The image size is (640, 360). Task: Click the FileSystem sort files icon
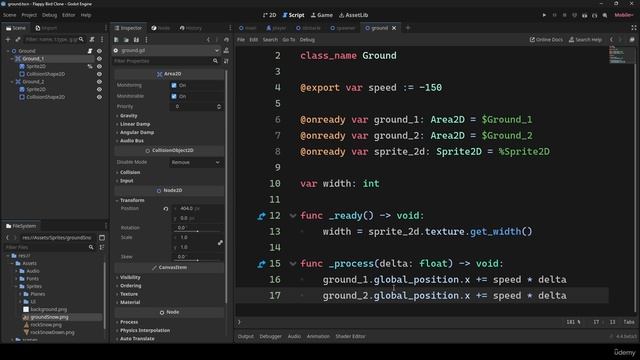[102, 247]
